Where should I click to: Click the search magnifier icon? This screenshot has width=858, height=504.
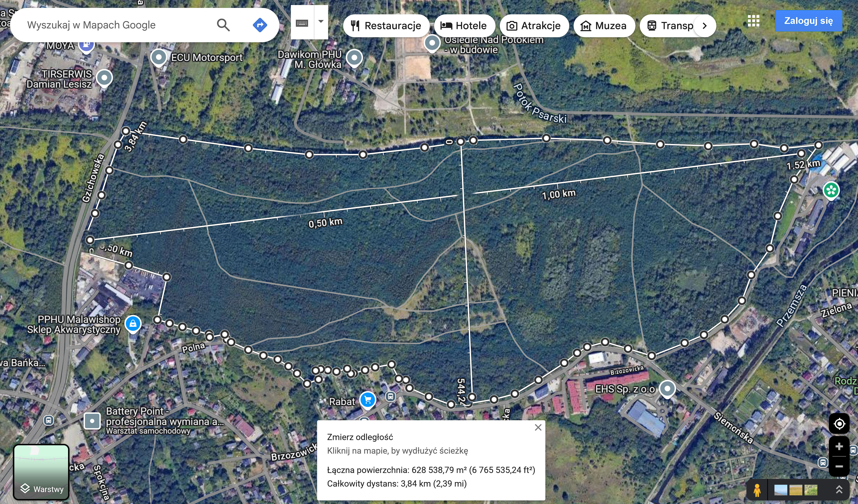tap(223, 25)
